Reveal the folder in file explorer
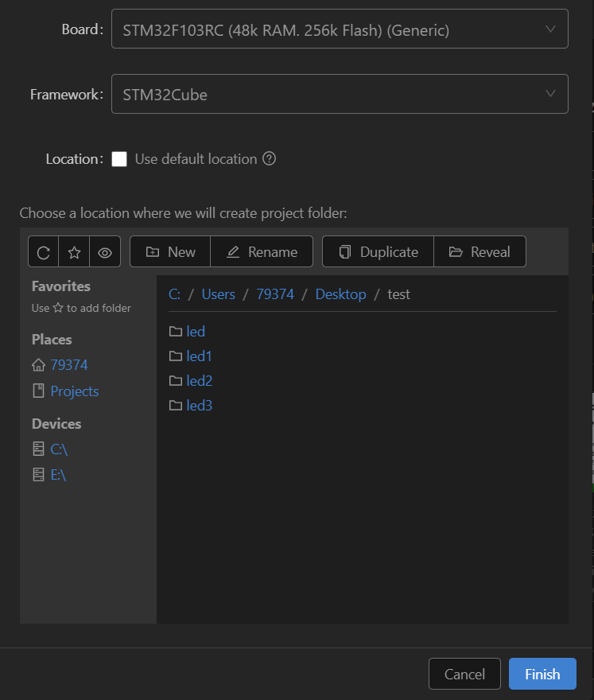Viewport: 594px width, 700px height. pos(479,251)
